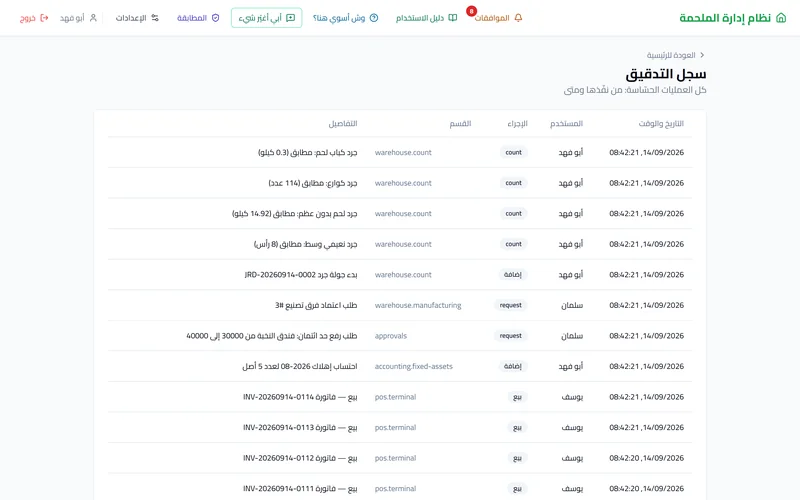Click user أبو فهد in جرد نعيمي وسط row
Screen dimensions: 800x500
coord(570,244)
